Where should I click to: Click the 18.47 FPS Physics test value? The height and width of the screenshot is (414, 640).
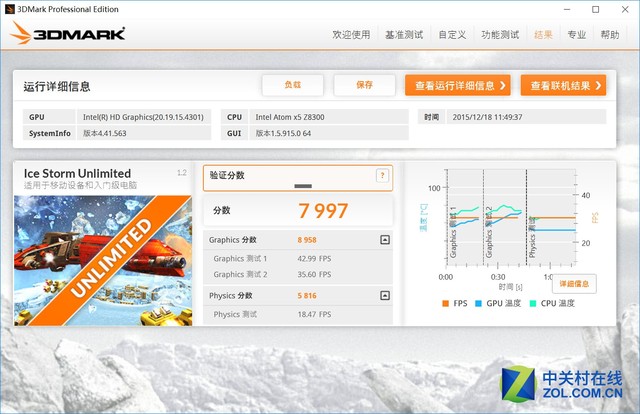(x=314, y=314)
